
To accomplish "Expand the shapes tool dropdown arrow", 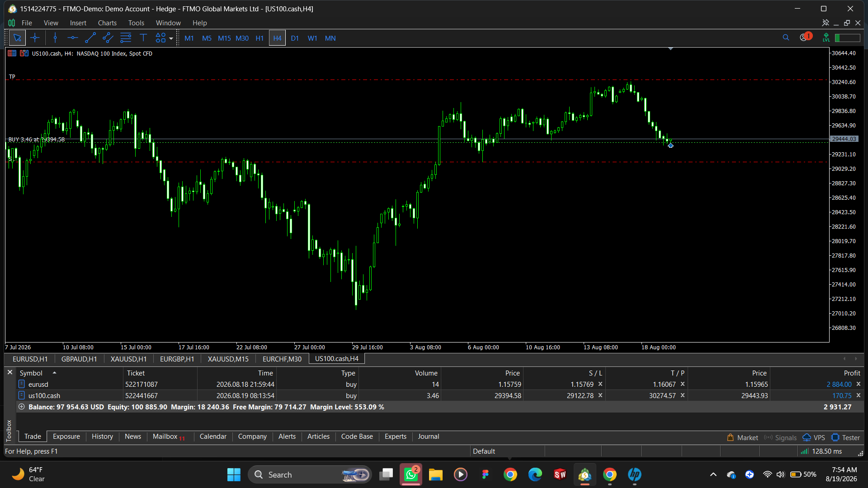I will [171, 38].
